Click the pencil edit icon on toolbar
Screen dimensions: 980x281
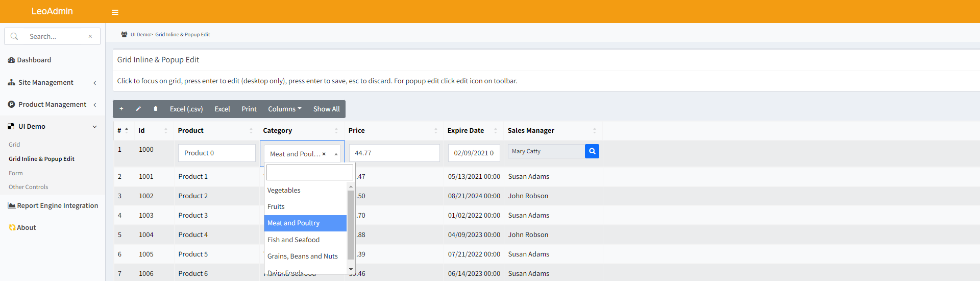pyautogui.click(x=138, y=109)
